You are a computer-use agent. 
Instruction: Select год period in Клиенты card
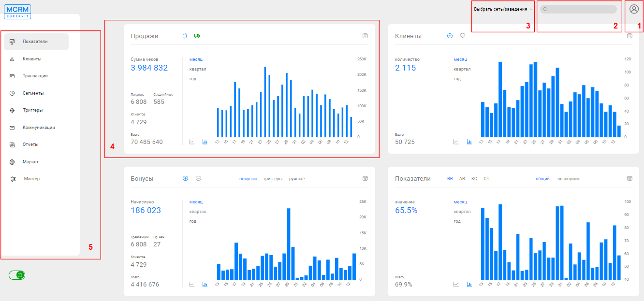click(x=457, y=79)
